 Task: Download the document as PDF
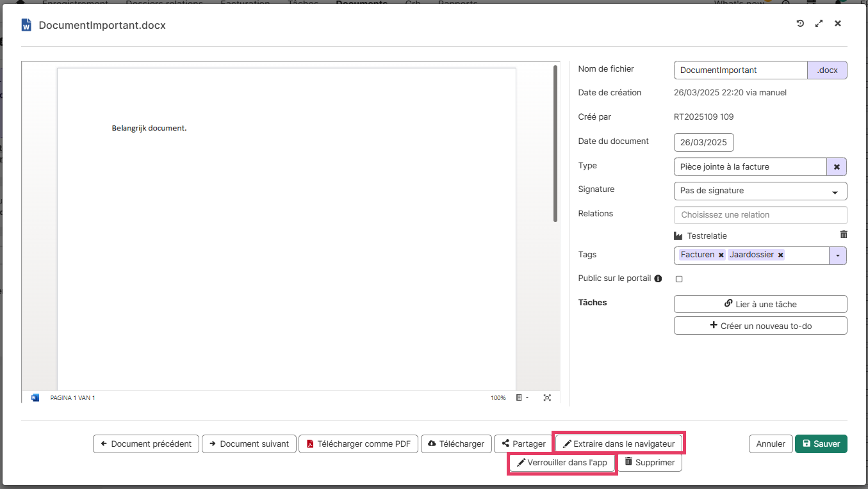click(358, 444)
